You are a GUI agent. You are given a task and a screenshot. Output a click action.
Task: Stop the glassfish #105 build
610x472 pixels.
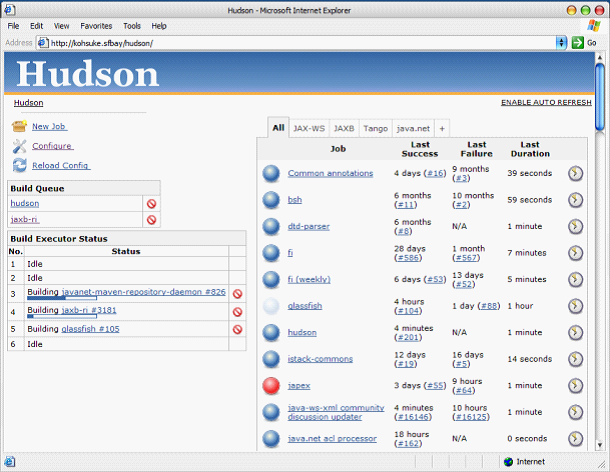click(237, 330)
